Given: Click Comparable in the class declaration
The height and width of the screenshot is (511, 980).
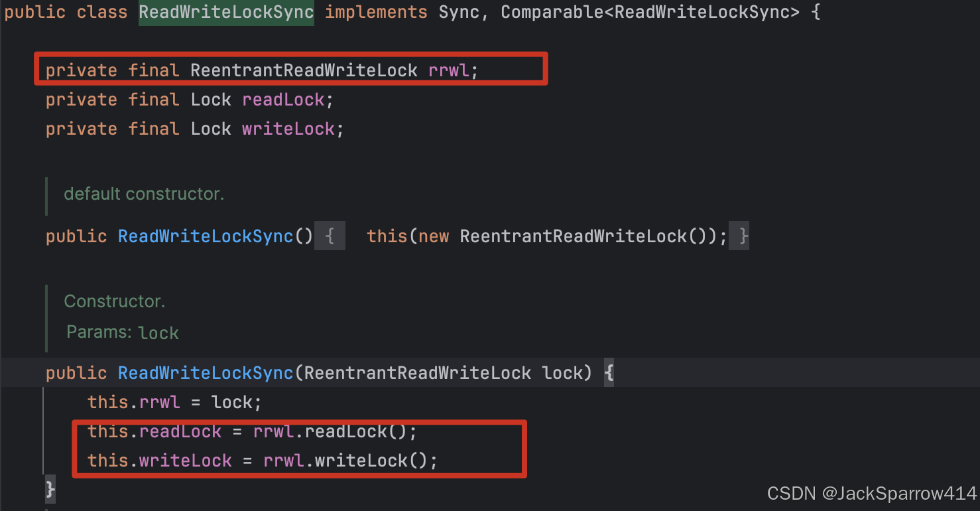Looking at the screenshot, I should [552, 12].
